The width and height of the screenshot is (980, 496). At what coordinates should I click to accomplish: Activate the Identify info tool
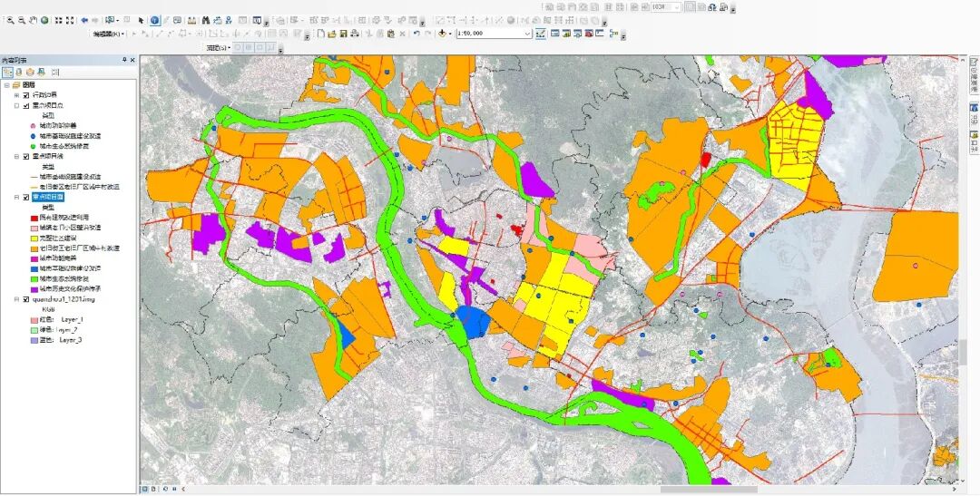(154, 19)
